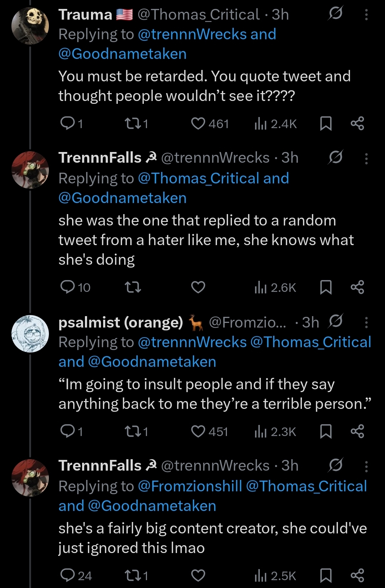Bookmark Trauma's tweet
The image size is (385, 588).
pos(326,123)
